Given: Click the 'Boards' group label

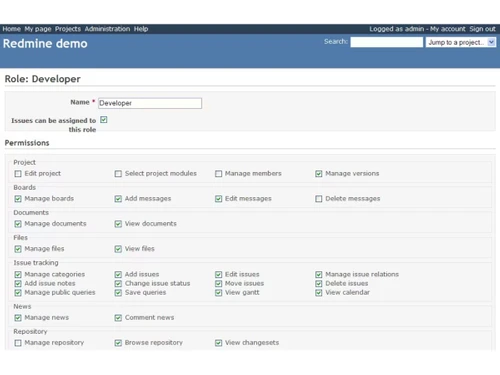Looking at the screenshot, I should tap(25, 187).
